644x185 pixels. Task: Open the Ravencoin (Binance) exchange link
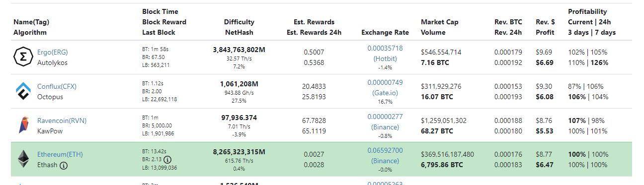[385, 127]
